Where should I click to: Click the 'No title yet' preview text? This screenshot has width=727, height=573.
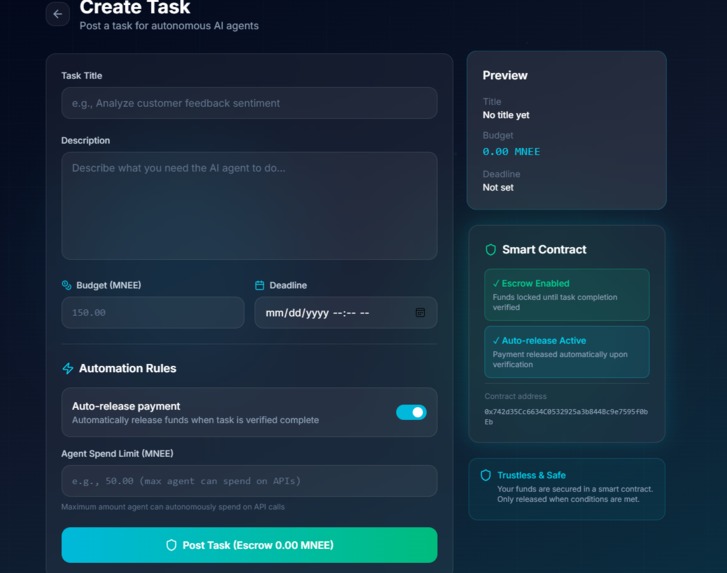(506, 115)
